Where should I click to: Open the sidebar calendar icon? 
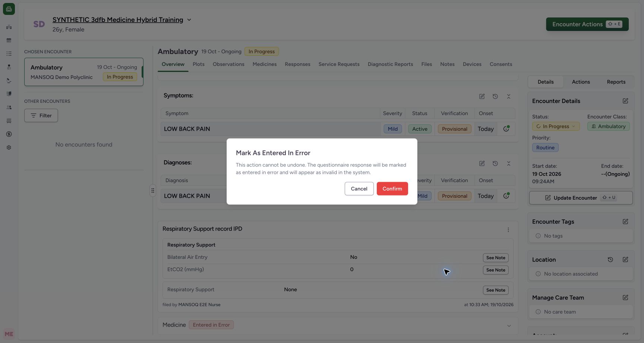(9, 40)
